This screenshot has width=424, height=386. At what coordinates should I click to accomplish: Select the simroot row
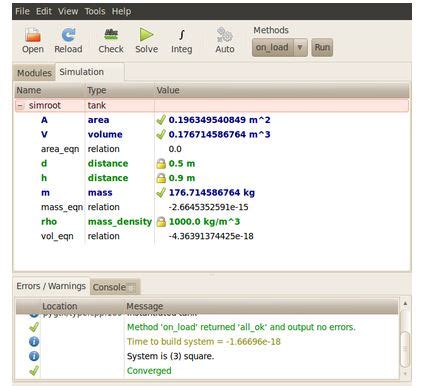coord(212,105)
